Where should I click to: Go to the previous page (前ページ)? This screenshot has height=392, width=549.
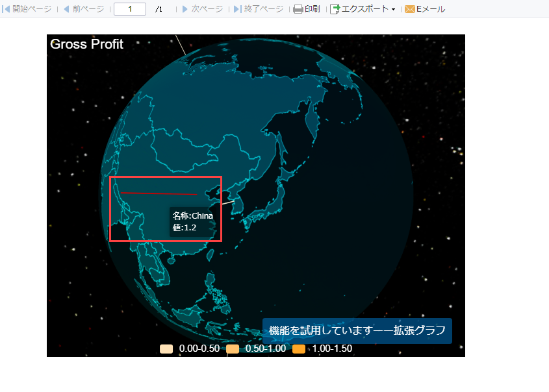[x=84, y=9]
